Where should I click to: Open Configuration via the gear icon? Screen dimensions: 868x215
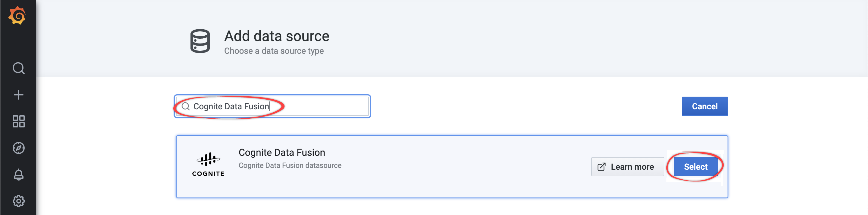[x=18, y=201]
